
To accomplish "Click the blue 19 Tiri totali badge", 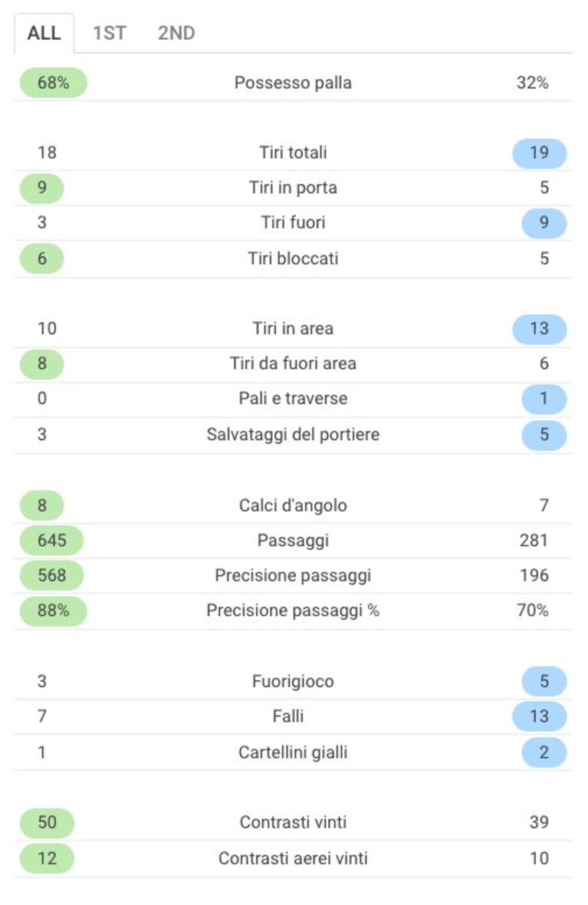I will coord(540,153).
